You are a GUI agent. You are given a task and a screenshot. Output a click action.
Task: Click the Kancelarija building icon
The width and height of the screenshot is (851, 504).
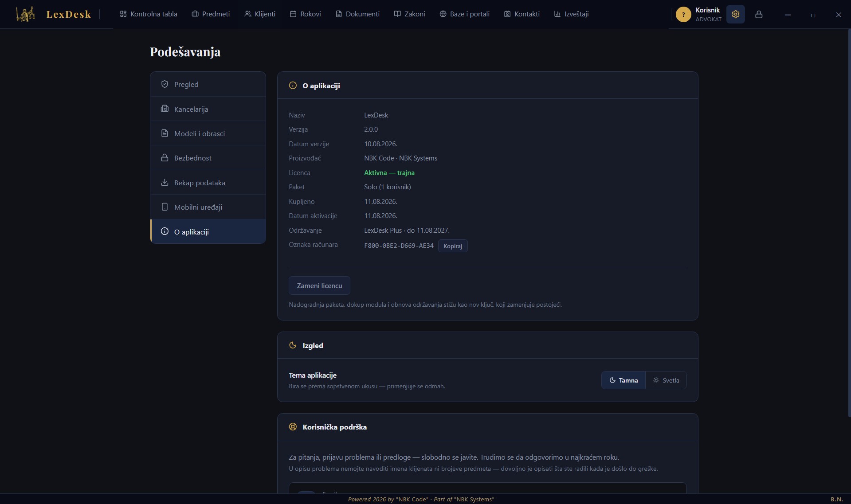[165, 109]
